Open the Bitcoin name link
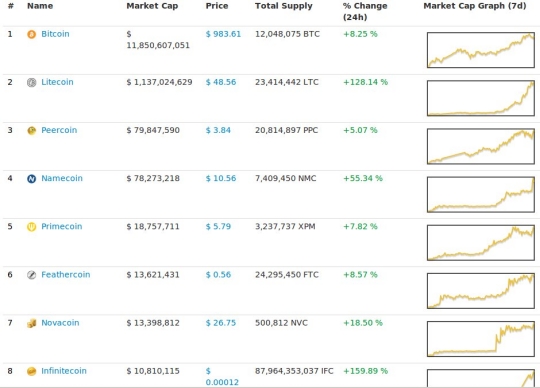The image size is (540, 388). 55,34
